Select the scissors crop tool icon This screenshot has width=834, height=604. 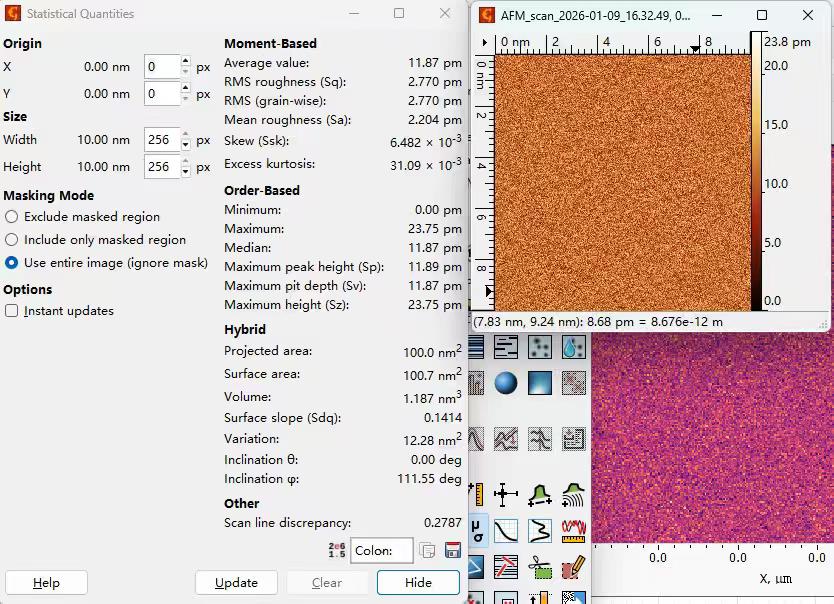(540, 568)
